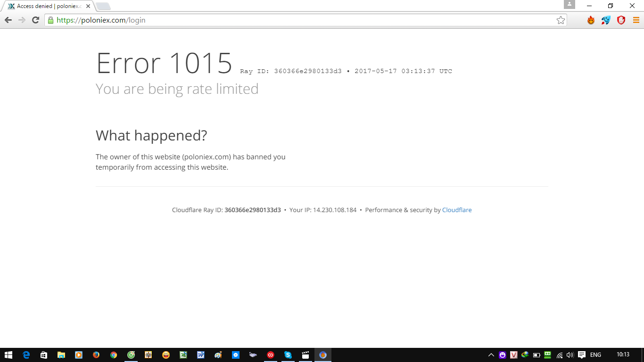The width and height of the screenshot is (644, 362).
Task: Focus the address bar showing poloniex.com/login
Action: point(305,20)
